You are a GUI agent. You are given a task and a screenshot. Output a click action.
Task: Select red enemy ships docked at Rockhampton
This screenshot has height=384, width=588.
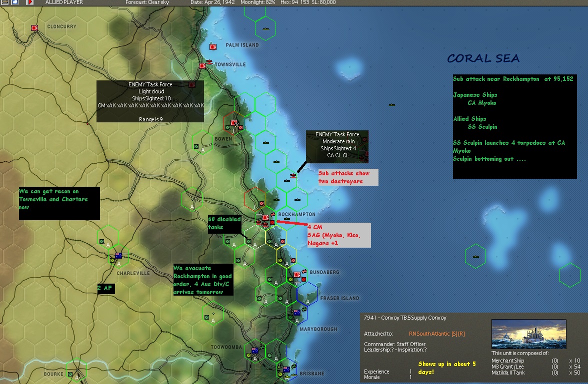[x=262, y=224]
